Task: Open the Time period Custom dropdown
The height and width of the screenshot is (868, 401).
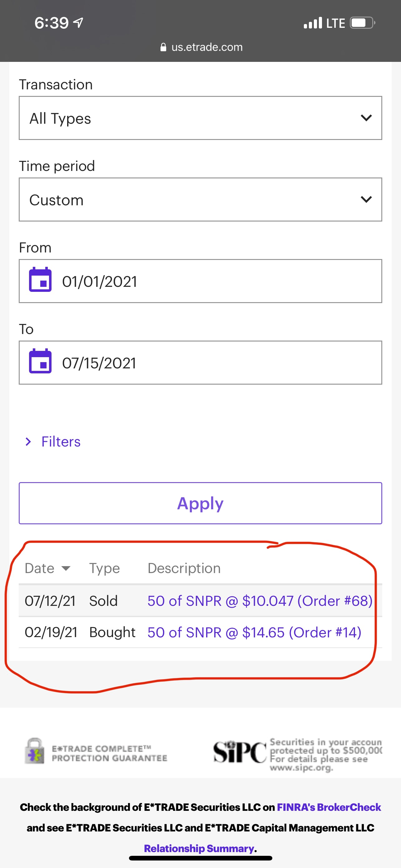Action: [x=200, y=199]
